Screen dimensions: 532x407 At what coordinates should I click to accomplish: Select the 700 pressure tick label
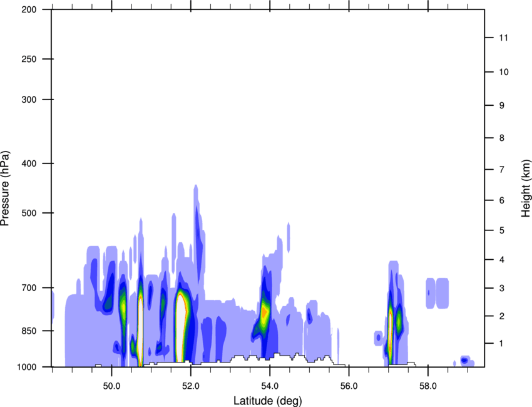point(29,287)
